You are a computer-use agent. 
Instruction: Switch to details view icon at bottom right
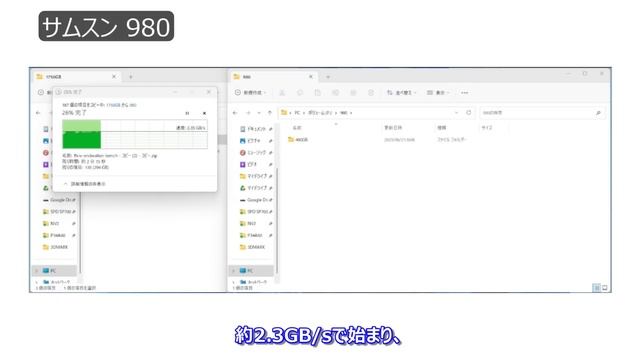[596, 288]
